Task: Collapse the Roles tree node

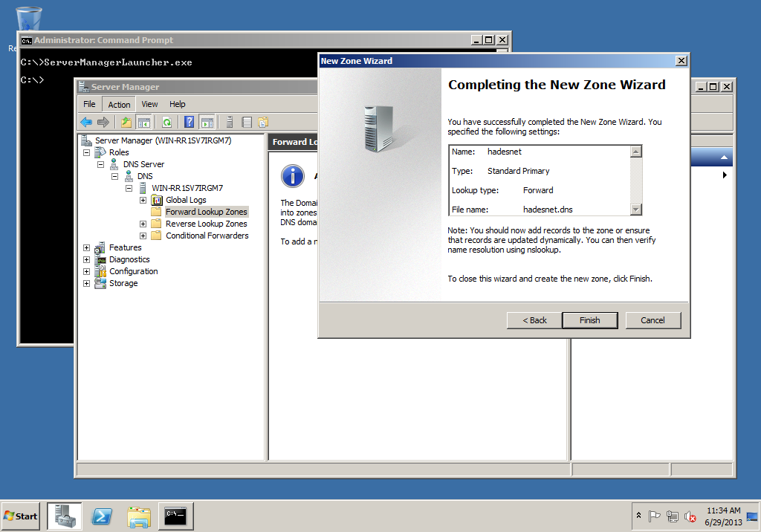Action: point(87,152)
